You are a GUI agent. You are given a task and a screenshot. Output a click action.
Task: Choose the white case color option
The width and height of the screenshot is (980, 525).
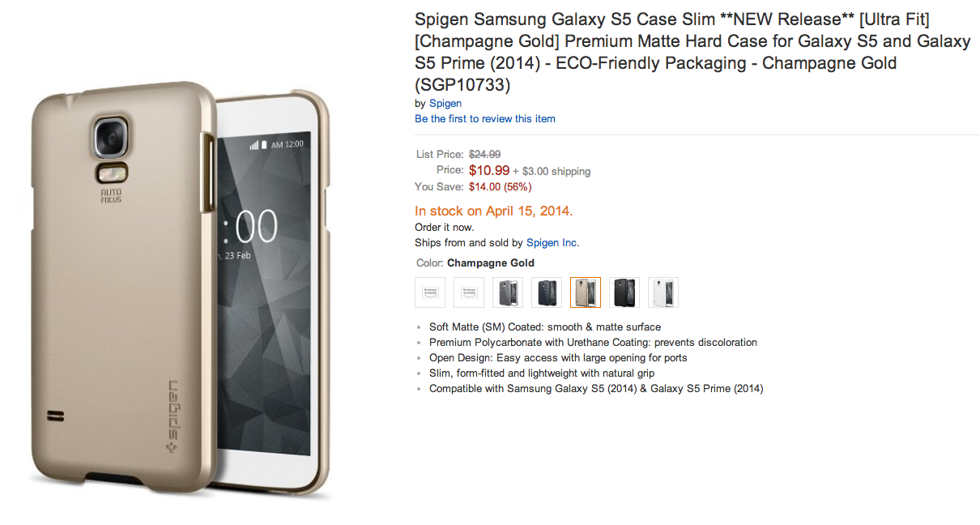pos(663,292)
